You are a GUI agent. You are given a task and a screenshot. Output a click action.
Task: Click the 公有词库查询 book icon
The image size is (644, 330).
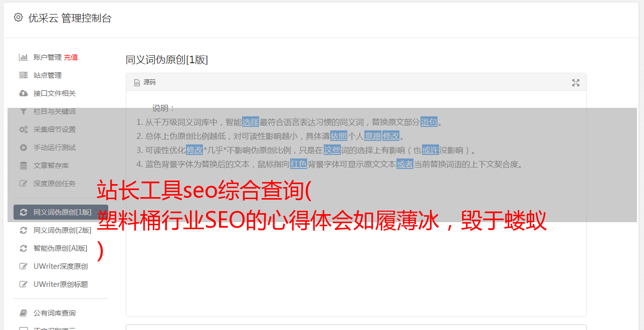pos(23,313)
